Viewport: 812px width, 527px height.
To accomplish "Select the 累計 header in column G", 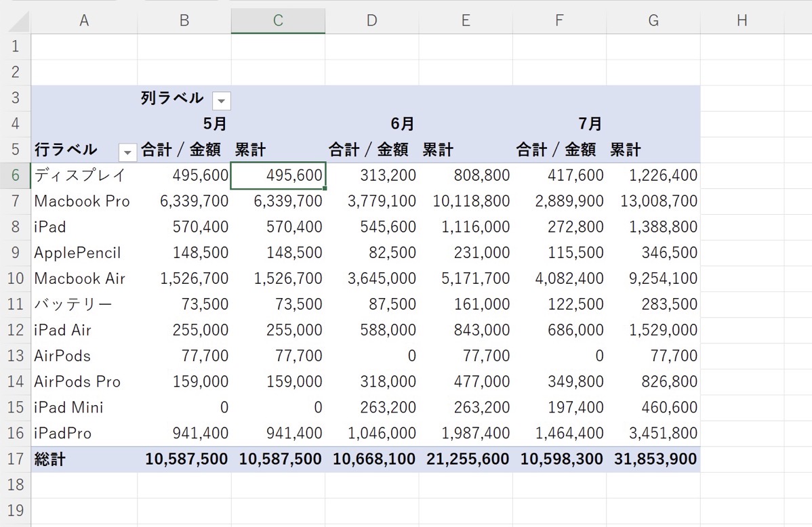I will (x=653, y=150).
